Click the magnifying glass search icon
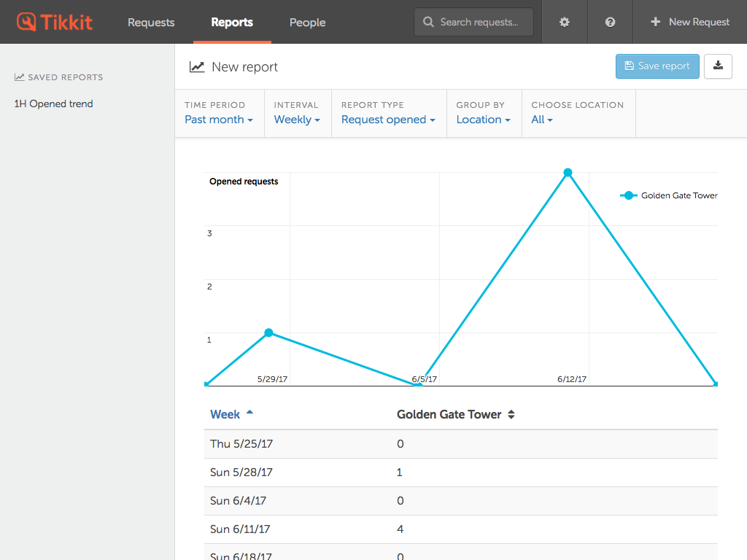Viewport: 747px width, 560px height. 428,22
